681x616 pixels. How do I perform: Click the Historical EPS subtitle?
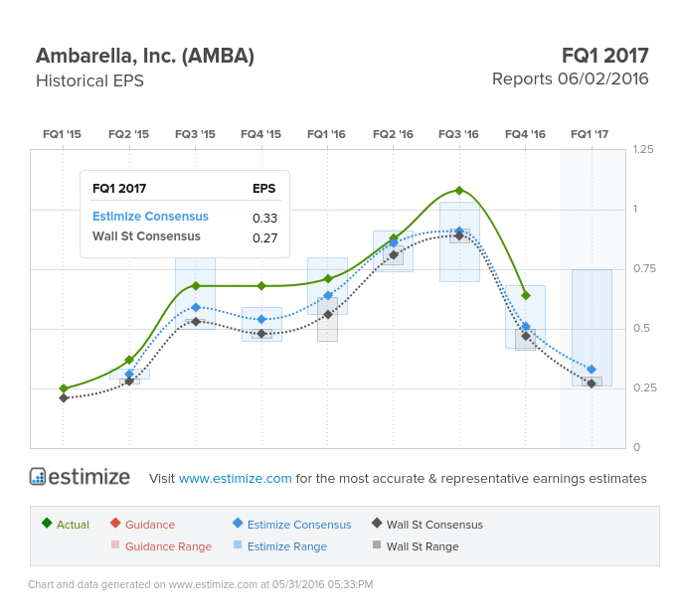click(x=89, y=80)
